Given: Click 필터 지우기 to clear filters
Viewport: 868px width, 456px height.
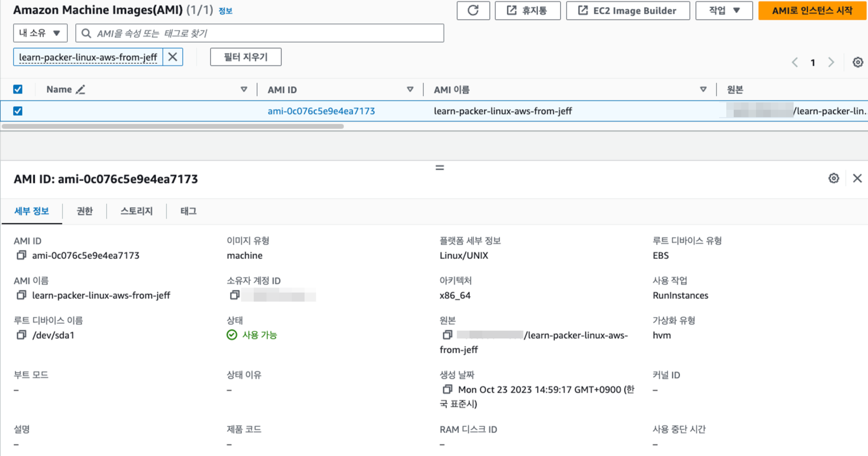Looking at the screenshot, I should click(x=246, y=57).
